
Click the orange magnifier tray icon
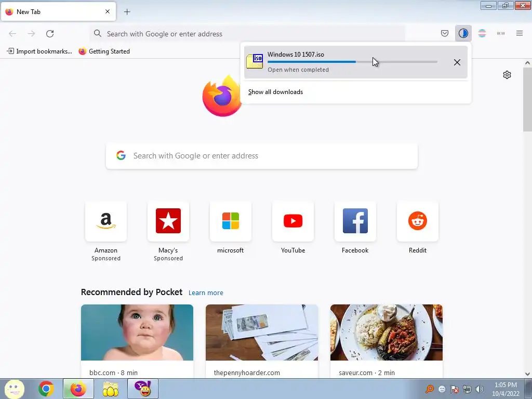tap(430, 389)
